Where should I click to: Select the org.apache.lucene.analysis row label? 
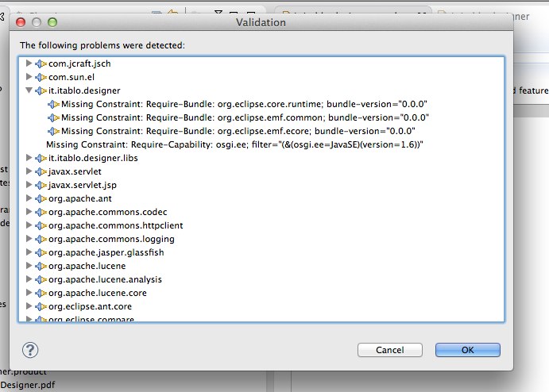coord(105,279)
